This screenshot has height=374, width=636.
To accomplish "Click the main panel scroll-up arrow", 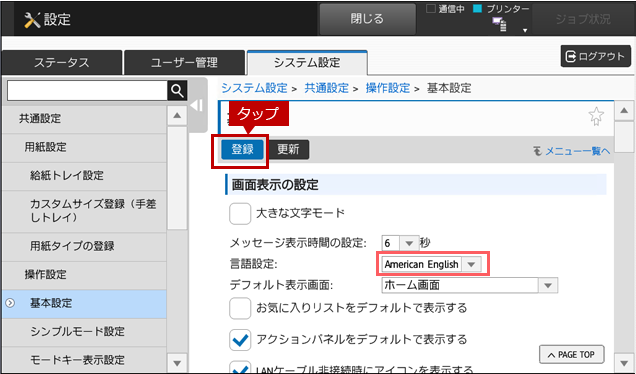I will 624,111.
